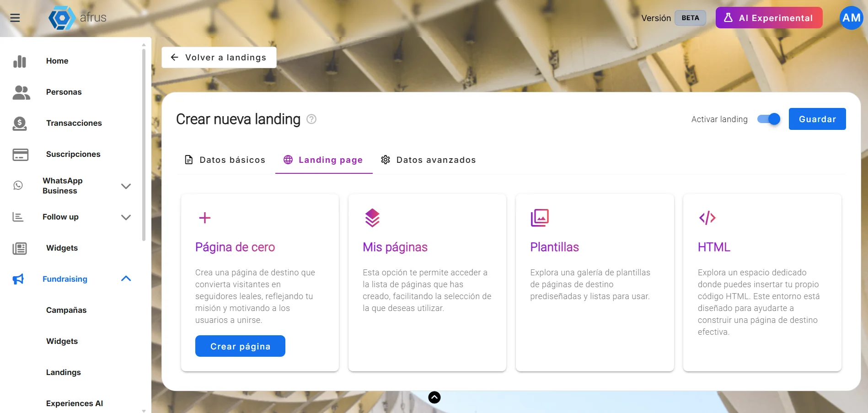Click the WhatsApp Business icon
This screenshot has height=413, width=868.
[x=18, y=185]
